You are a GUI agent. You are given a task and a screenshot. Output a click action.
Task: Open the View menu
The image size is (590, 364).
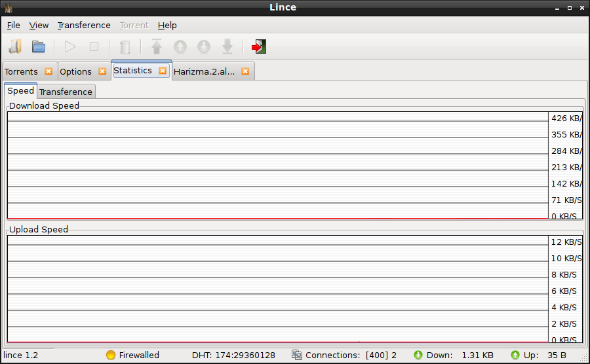pos(39,25)
